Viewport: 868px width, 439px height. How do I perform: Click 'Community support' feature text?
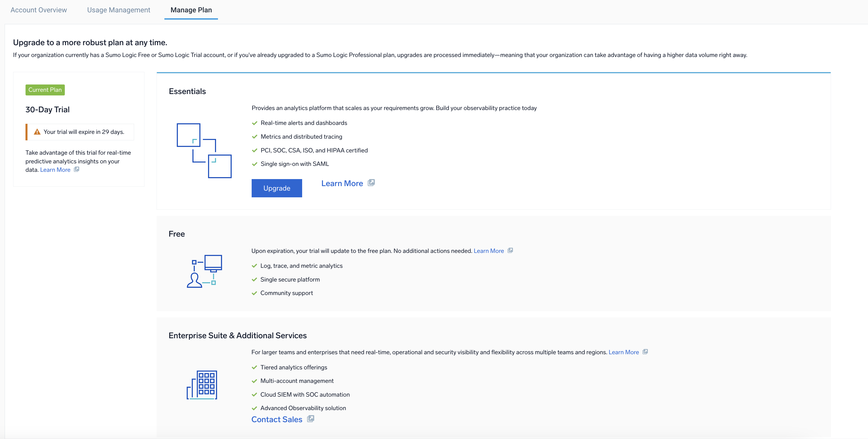(286, 293)
